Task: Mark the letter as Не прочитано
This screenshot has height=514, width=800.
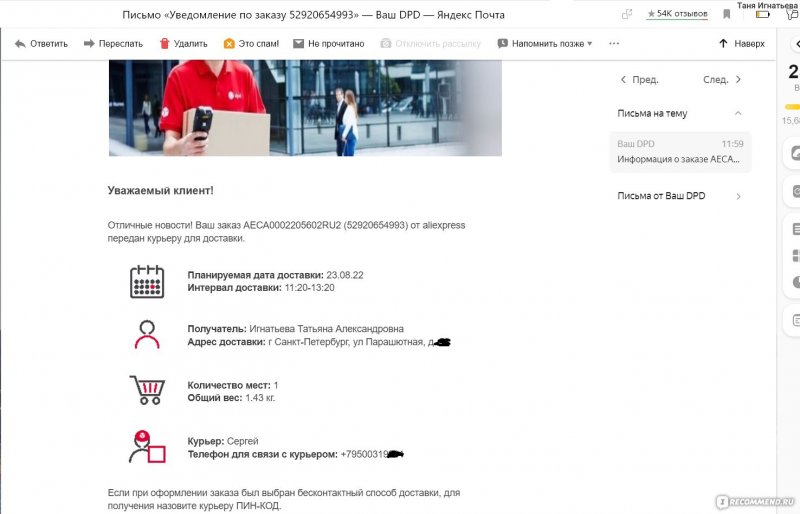Action: [328, 44]
